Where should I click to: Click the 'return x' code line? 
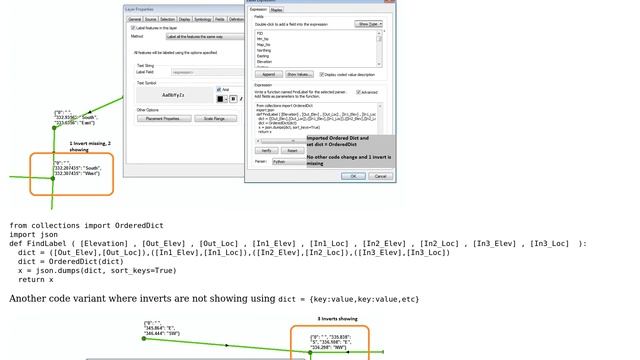(36, 280)
